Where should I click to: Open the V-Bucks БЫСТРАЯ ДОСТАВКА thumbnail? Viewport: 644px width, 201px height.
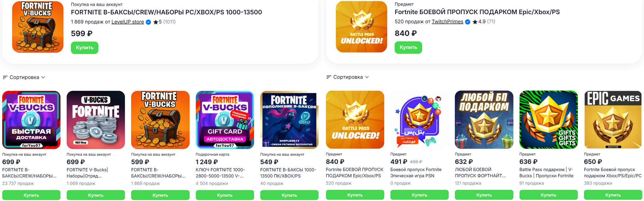point(31,120)
